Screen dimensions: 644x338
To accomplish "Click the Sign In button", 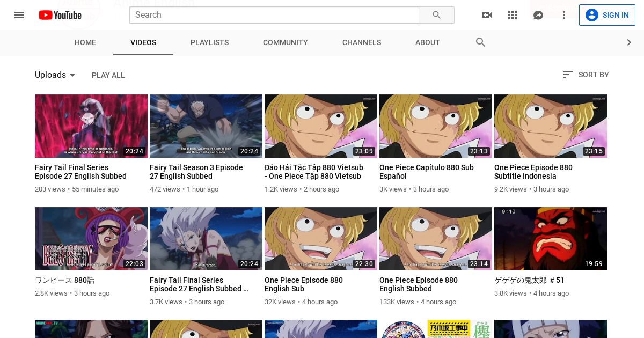I will pyautogui.click(x=607, y=15).
